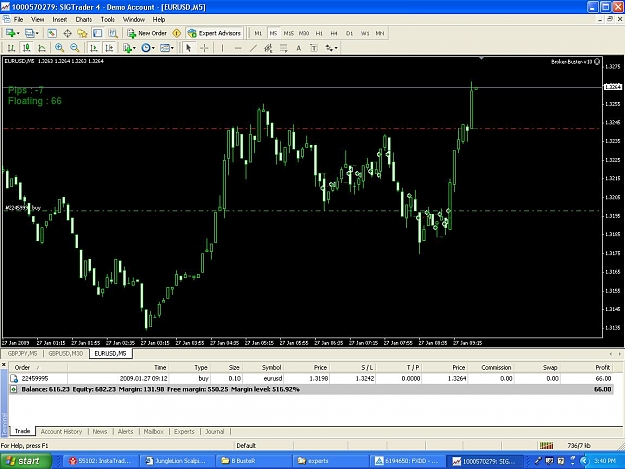Draw a vertical line tool
The width and height of the screenshot is (625, 469).
click(x=222, y=48)
